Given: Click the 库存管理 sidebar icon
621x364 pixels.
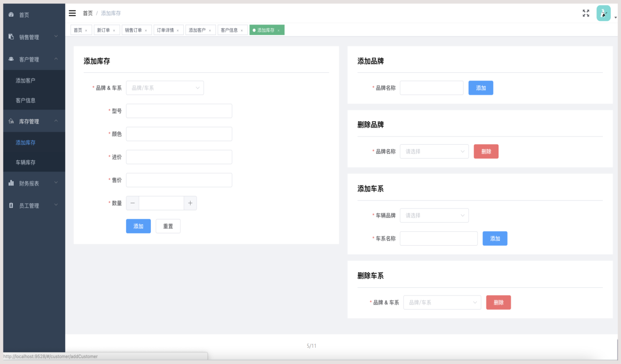Looking at the screenshot, I should [11, 121].
